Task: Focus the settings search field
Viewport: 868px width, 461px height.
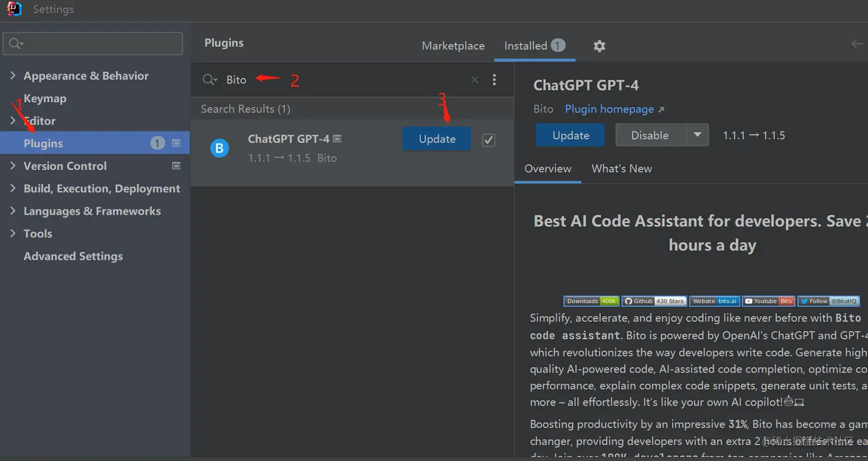Action: [93, 44]
